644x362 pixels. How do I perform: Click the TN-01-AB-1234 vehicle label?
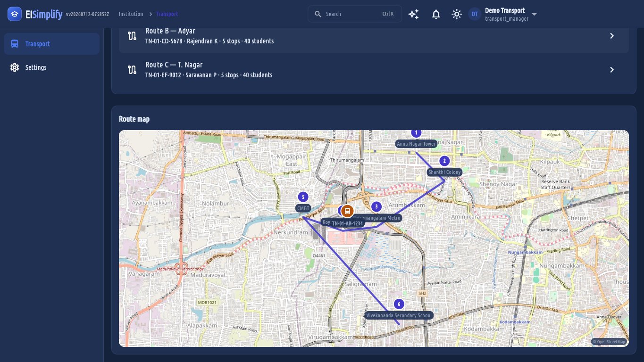point(347,224)
